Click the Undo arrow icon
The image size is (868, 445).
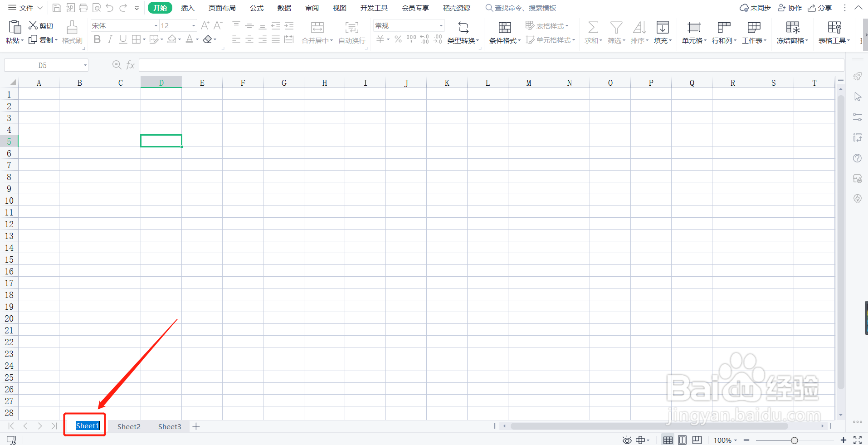pos(109,8)
